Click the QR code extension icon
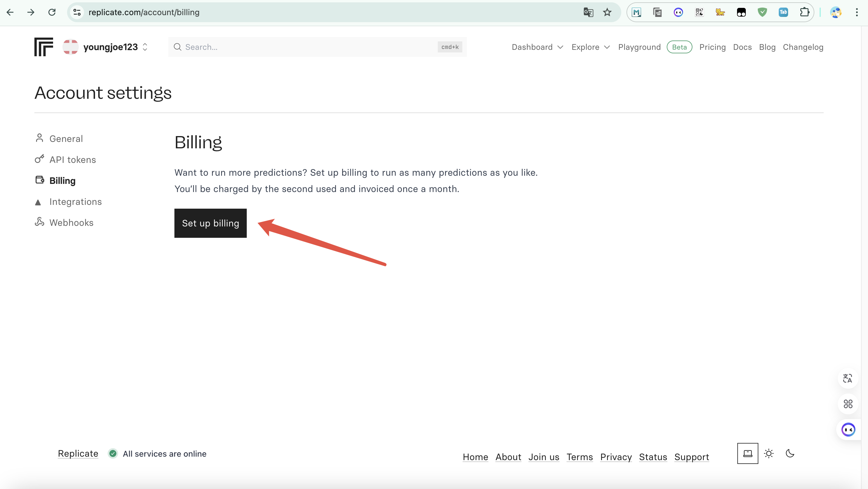Screen dimensions: 868x489 coord(699,13)
